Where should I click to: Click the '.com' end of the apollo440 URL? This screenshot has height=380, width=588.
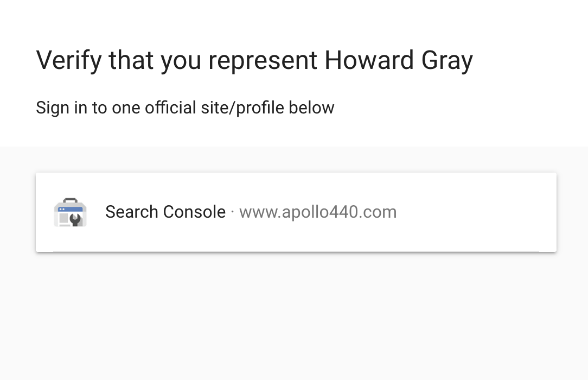(x=378, y=212)
